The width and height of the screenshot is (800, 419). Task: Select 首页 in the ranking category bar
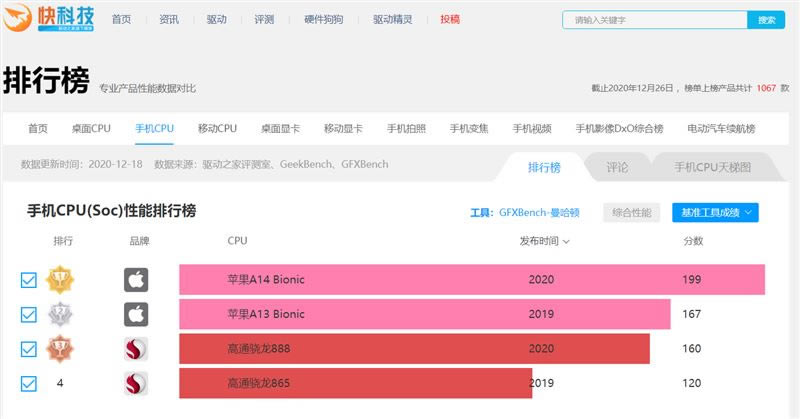coord(38,129)
